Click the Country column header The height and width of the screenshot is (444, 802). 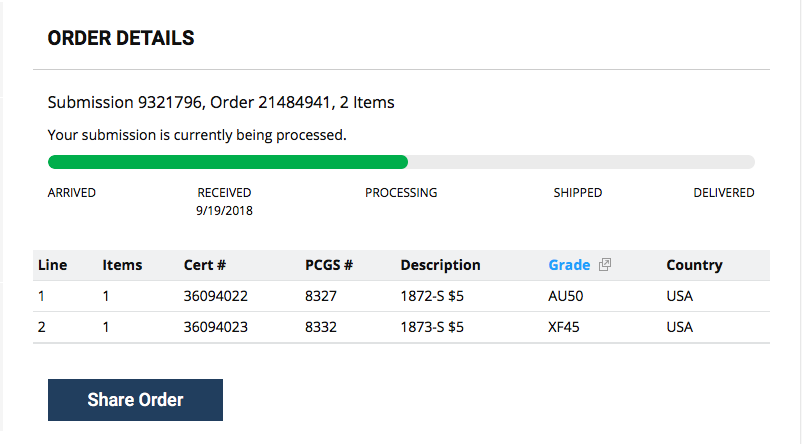pos(694,265)
